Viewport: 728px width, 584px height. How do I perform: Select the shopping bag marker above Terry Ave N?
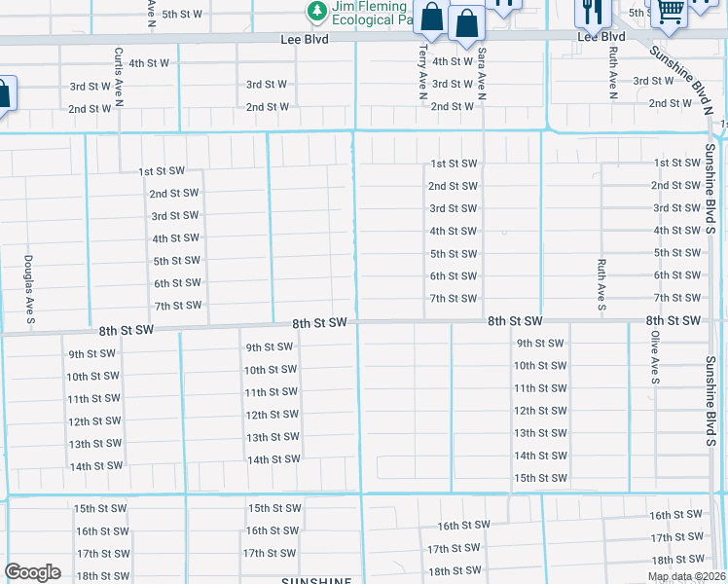[x=431, y=17]
